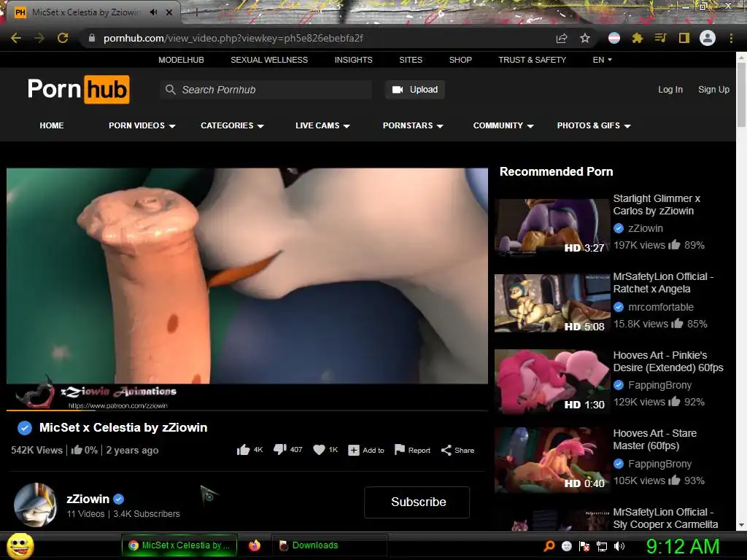Open the Pinkie's Desire recommended thumbnail
This screenshot has width=747, height=560.
(x=551, y=381)
